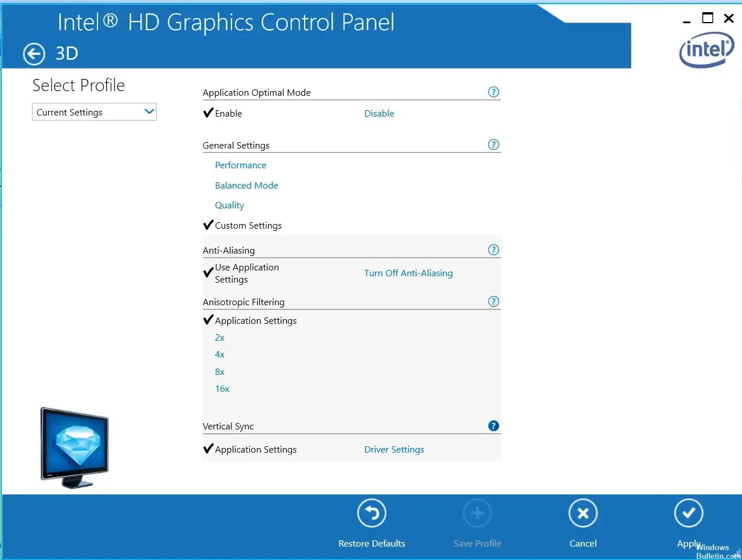Screen dimensions: 742x560
Task: Close the control panel window
Action: tap(729, 18)
